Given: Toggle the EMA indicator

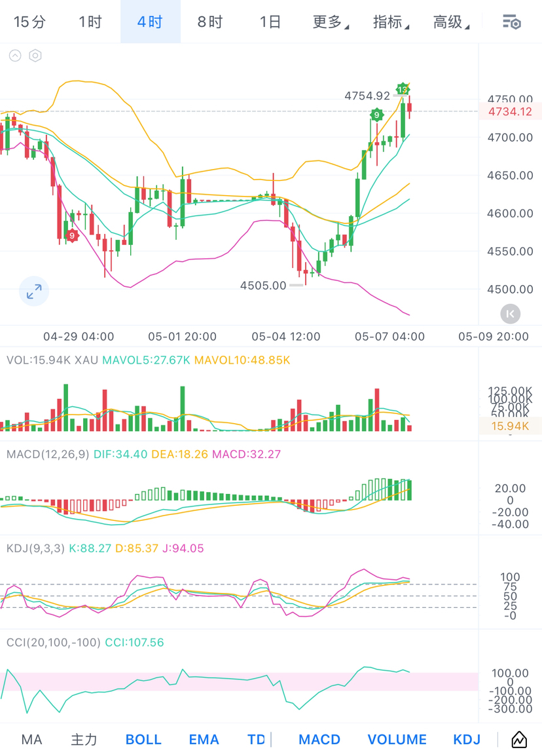Looking at the screenshot, I should (204, 739).
